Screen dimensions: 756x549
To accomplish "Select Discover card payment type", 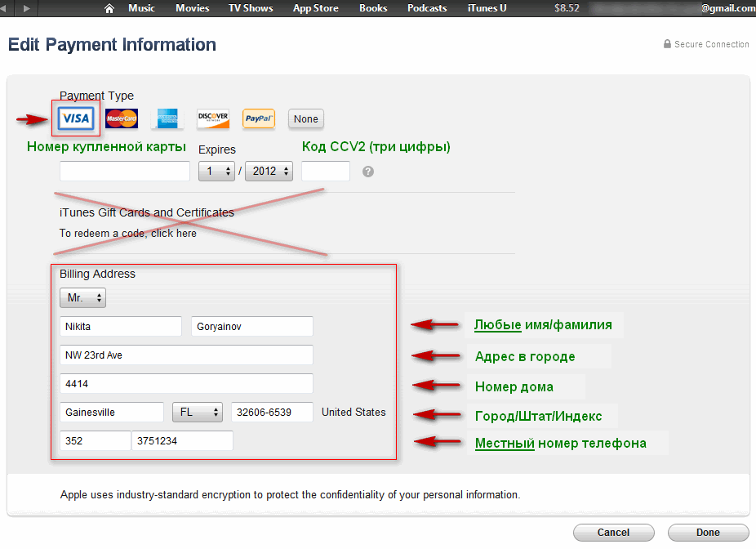I will 213,118.
